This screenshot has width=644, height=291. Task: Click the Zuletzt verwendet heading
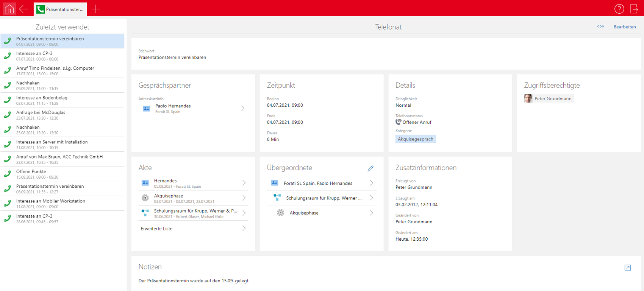pos(63,27)
